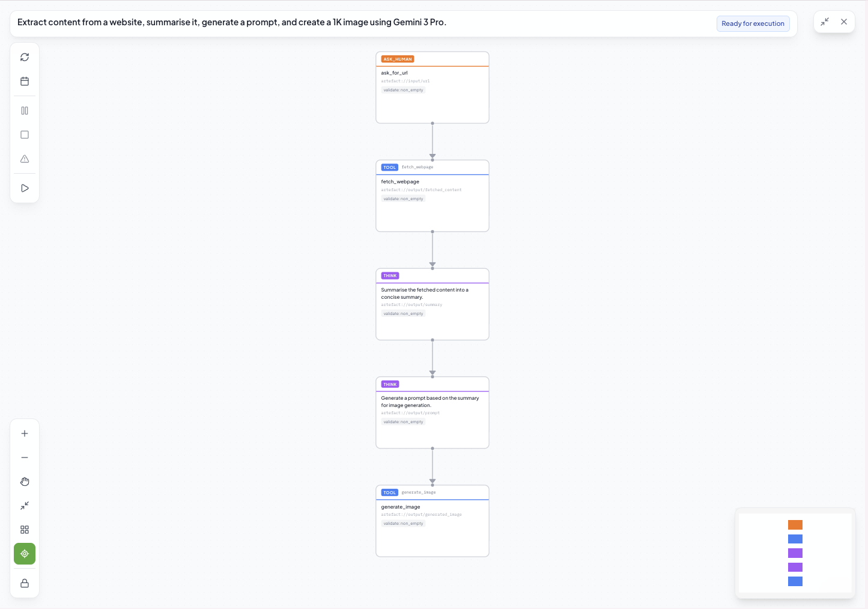Open the calendar schedule icon

(25, 81)
